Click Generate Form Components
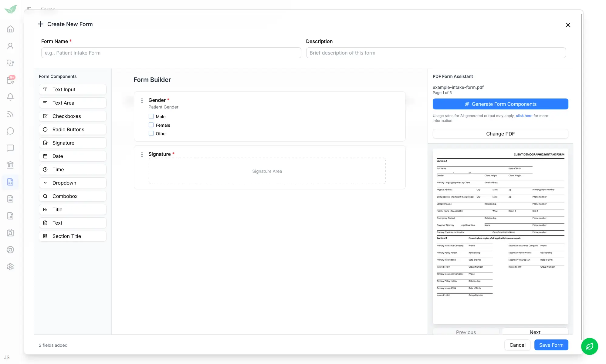The image size is (606, 364). point(500,104)
